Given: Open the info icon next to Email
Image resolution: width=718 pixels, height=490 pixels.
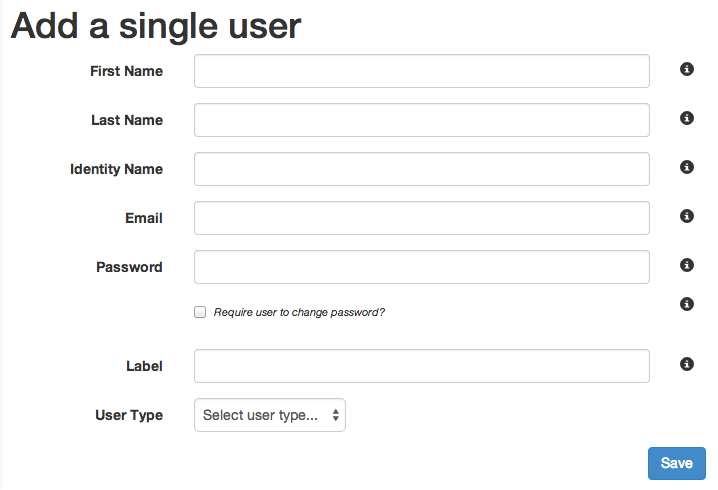Looking at the screenshot, I should 686,216.
